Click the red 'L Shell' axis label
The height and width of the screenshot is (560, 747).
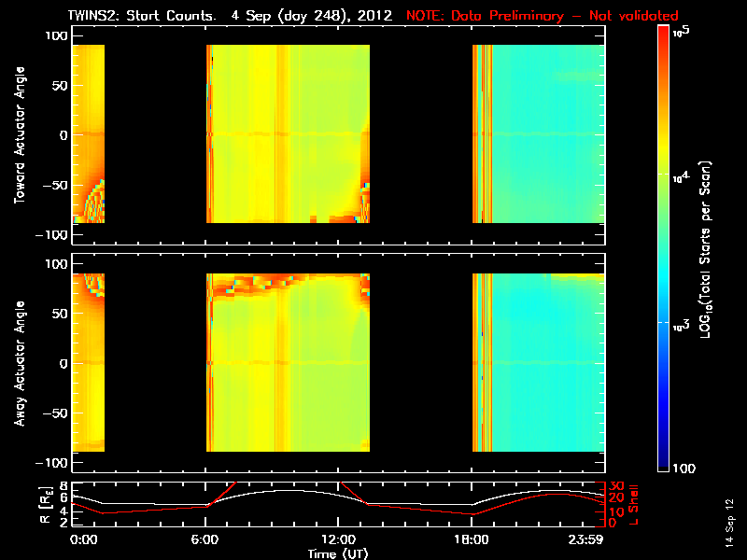(633, 505)
